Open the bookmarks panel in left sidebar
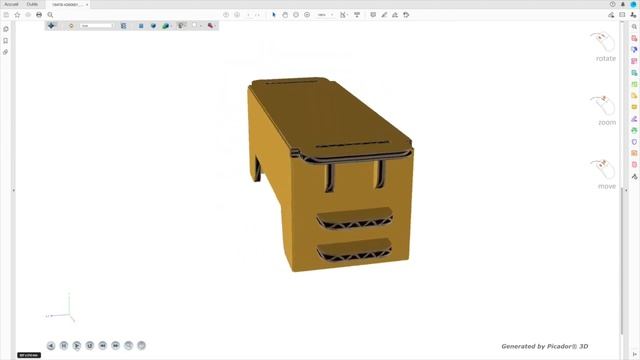 click(6, 41)
